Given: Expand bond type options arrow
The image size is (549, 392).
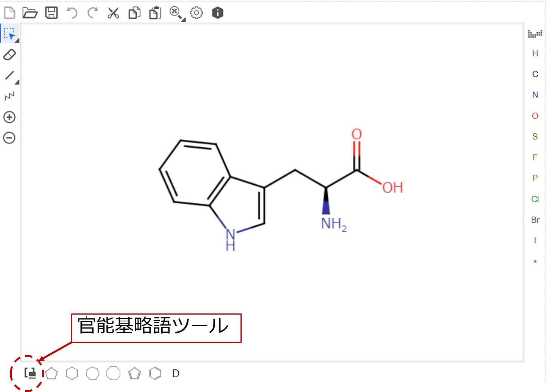Looking at the screenshot, I should pyautogui.click(x=17, y=82).
